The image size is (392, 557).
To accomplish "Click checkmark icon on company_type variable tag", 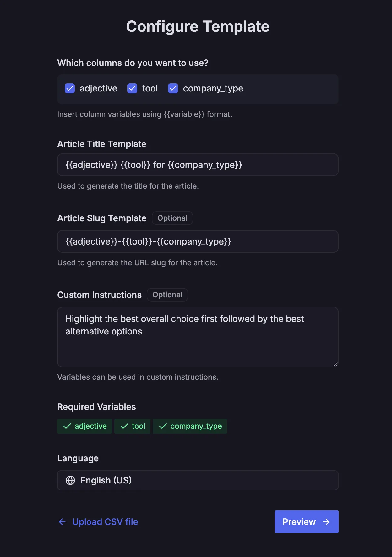I will point(163,426).
